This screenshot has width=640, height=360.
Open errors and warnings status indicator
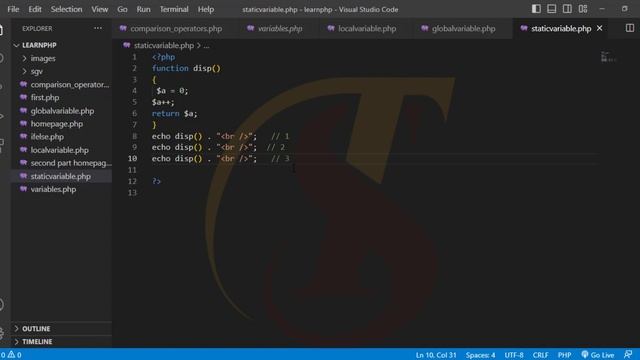tap(11, 355)
